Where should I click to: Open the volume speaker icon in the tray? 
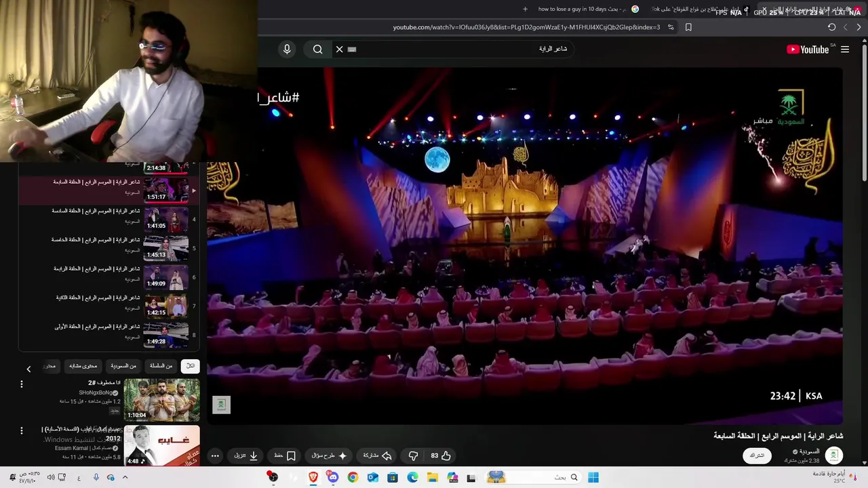(50, 477)
